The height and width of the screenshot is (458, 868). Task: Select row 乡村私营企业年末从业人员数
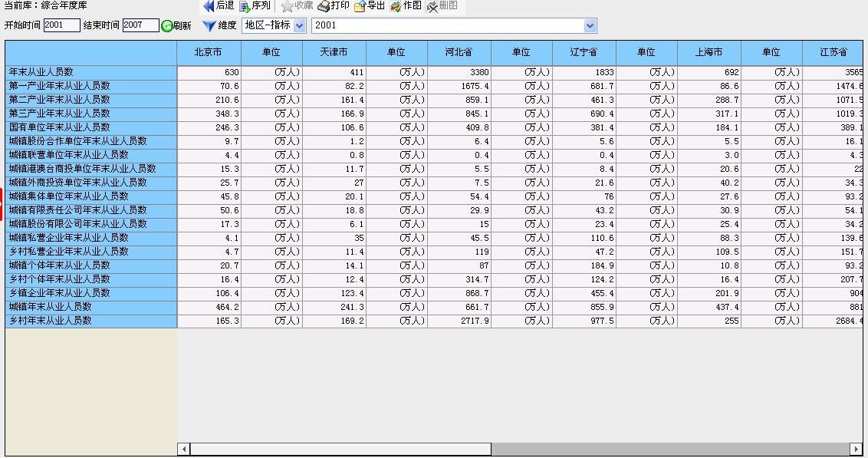(90, 252)
